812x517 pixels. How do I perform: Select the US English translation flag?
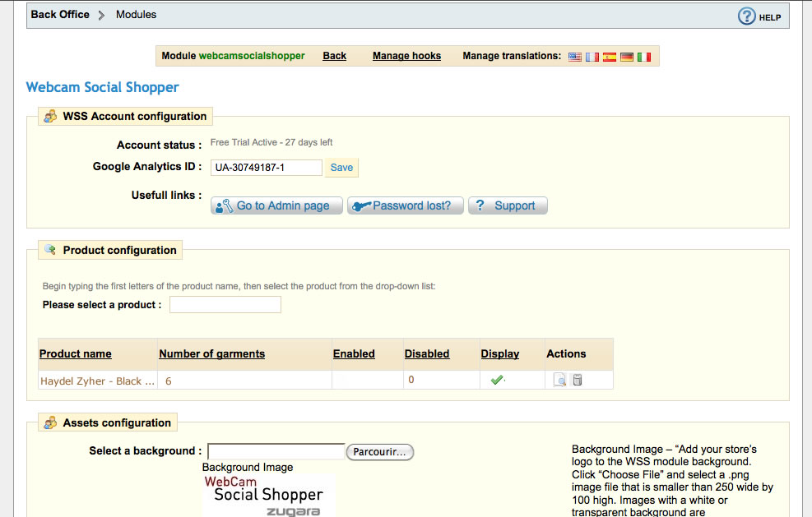[x=575, y=57]
